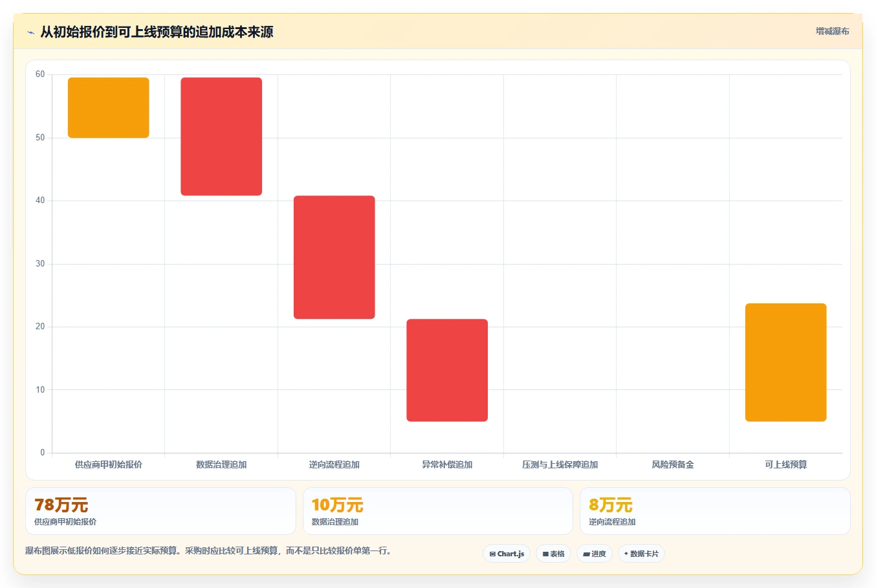876x588 pixels.
Task: Click the y-axis value 10
Action: (x=40, y=390)
